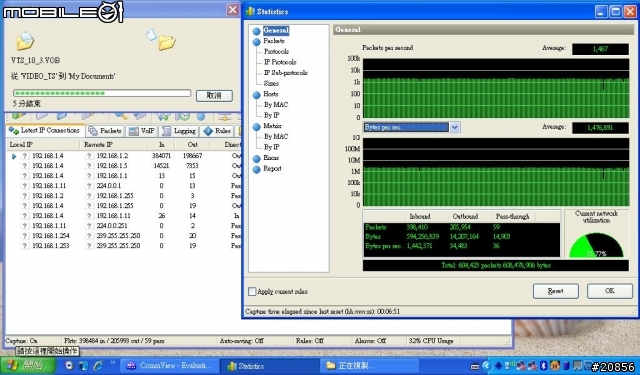Viewport: 640px width, 375px height.
Task: Select By MAC under Hosts
Action: coord(276,105)
